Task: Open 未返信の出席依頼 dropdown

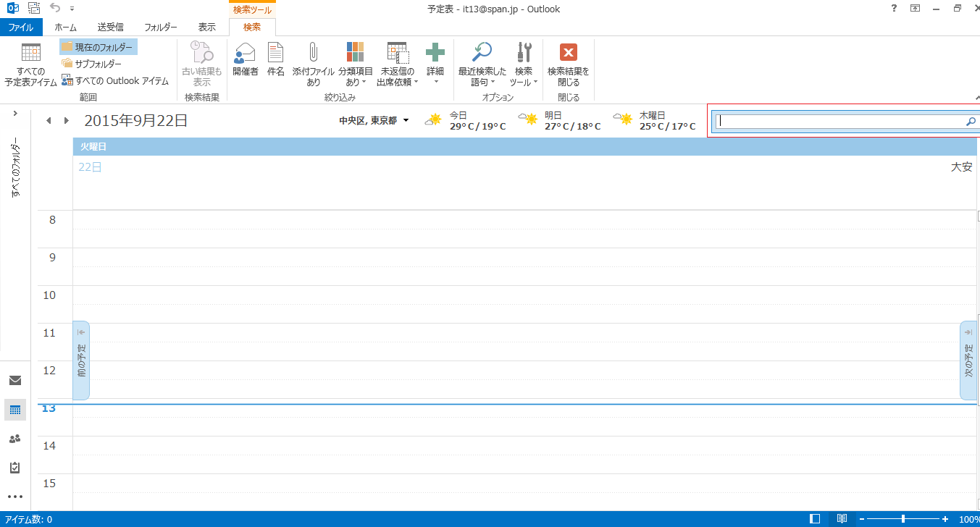Action: click(x=398, y=64)
